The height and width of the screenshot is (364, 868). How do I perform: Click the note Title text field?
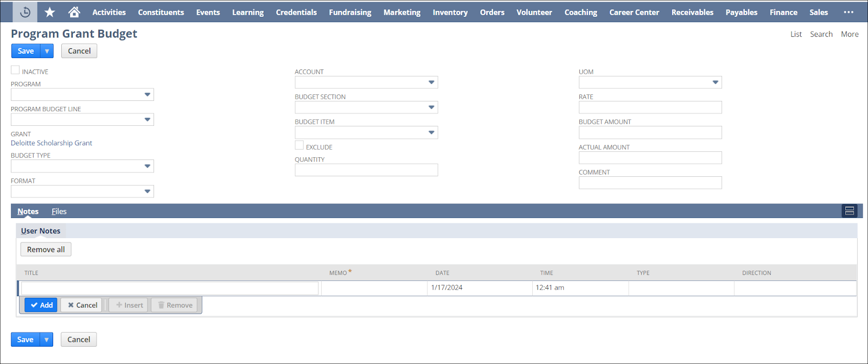click(170, 288)
